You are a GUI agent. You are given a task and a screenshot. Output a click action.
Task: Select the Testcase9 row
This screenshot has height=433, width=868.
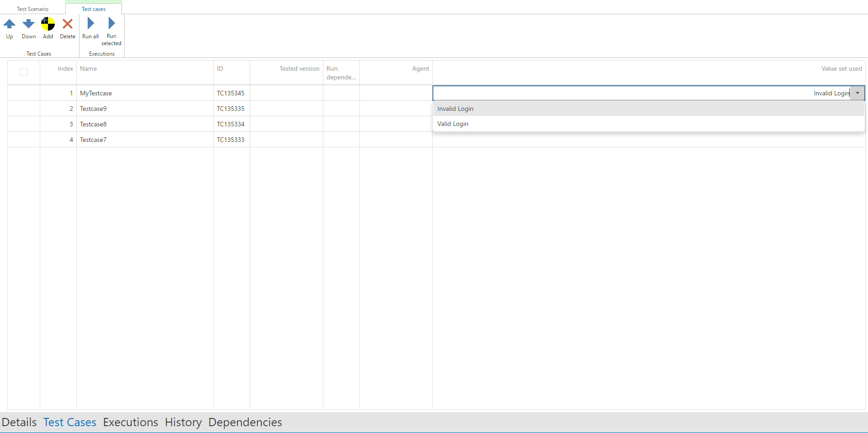coord(93,109)
